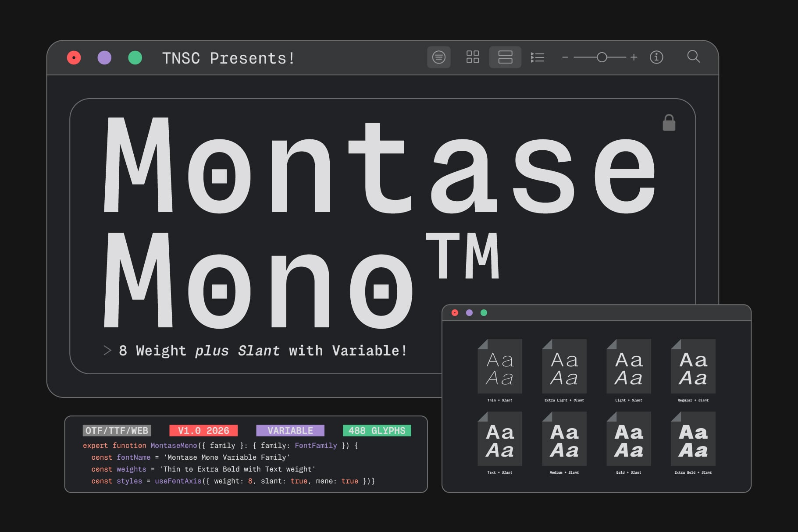Viewport: 798px width, 532px height.
Task: Select the Regular + Slant font file
Action: point(693,366)
